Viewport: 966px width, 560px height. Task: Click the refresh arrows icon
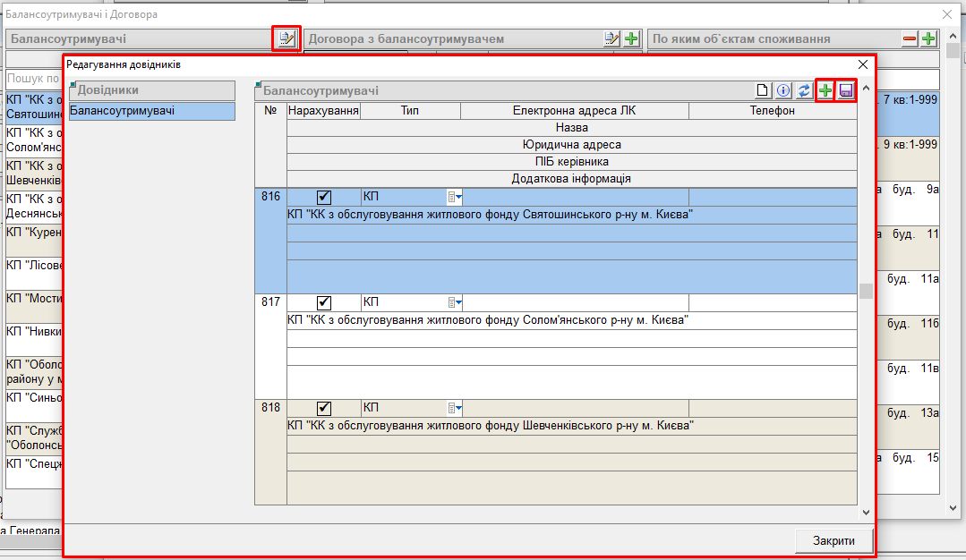[804, 90]
